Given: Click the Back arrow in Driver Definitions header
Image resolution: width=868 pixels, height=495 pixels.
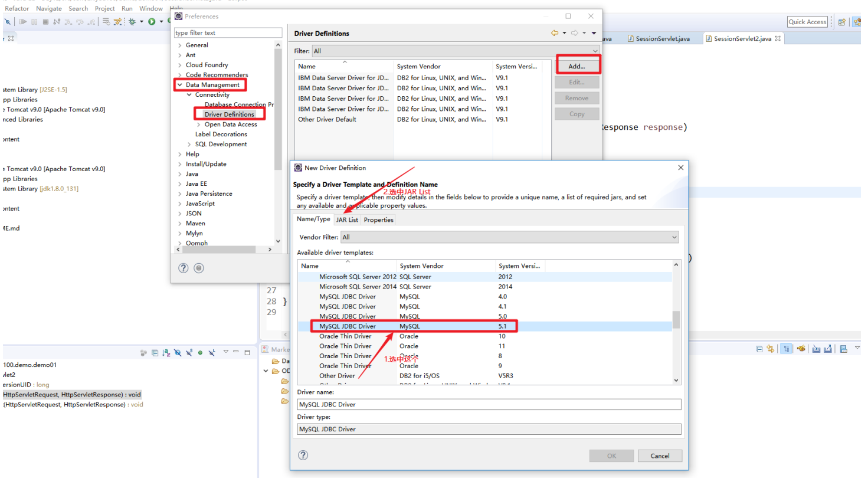Looking at the screenshot, I should click(555, 33).
